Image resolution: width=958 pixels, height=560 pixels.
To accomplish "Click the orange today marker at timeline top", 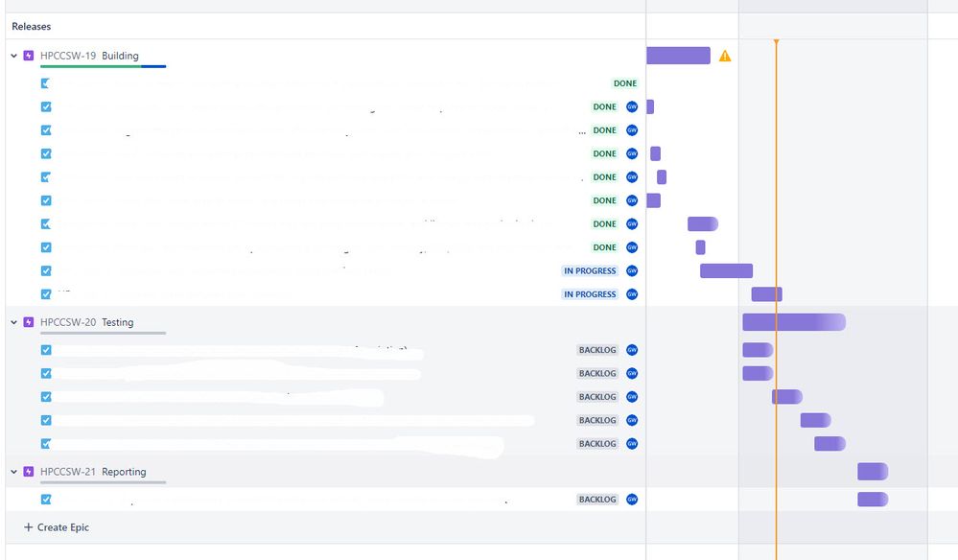I will [x=776, y=41].
